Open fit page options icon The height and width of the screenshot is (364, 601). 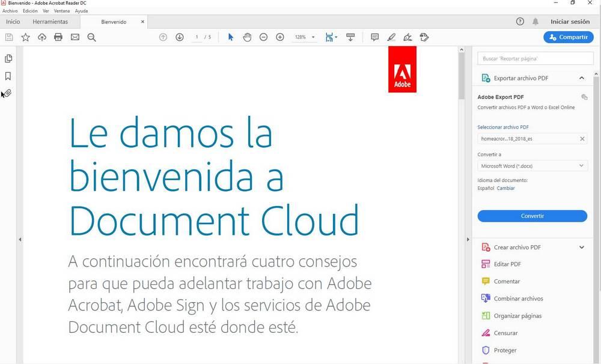pos(331,37)
